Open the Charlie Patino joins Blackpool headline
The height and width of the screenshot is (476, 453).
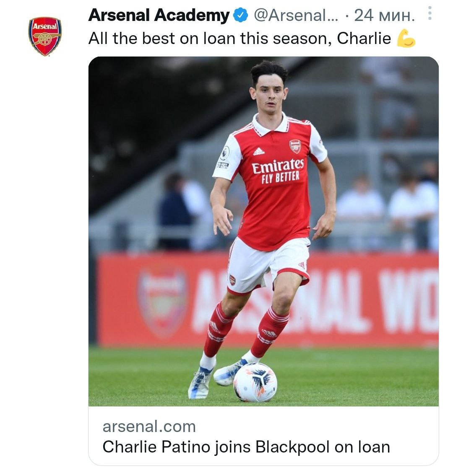(246, 447)
